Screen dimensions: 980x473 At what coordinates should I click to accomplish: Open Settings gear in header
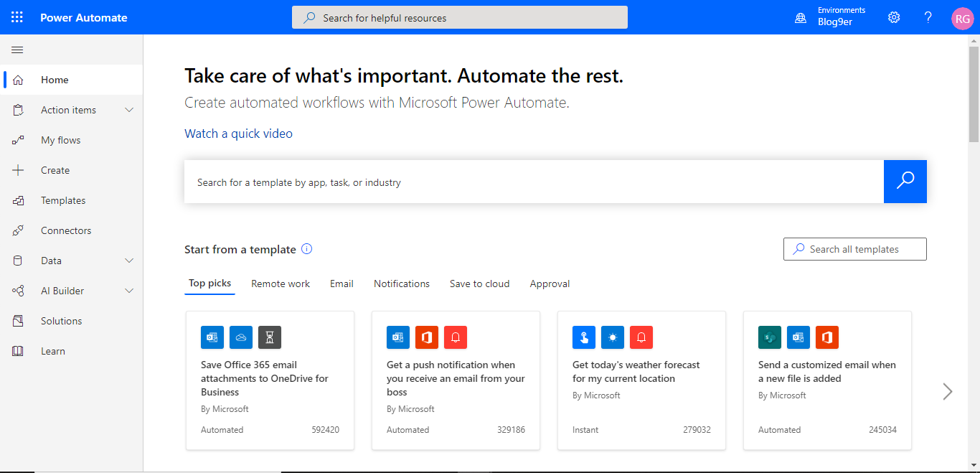894,17
